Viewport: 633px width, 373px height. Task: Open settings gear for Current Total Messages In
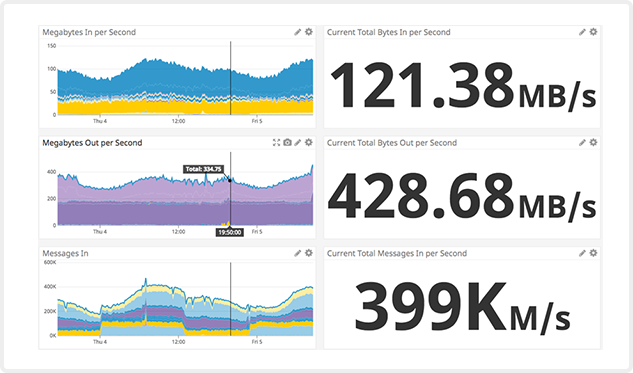point(593,253)
